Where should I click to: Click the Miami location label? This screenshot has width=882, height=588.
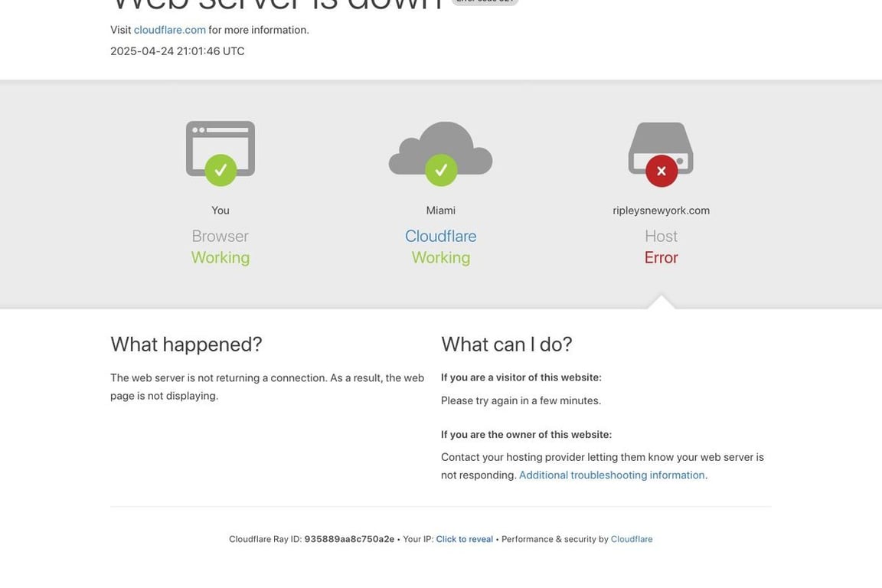pyautogui.click(x=440, y=211)
